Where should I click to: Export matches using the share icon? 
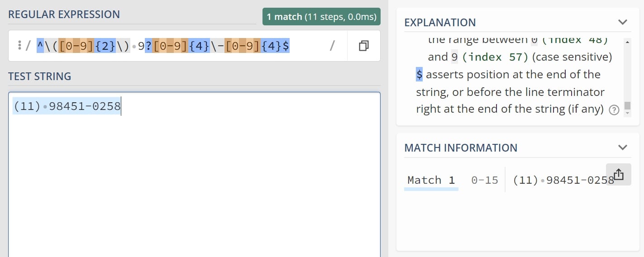618,174
